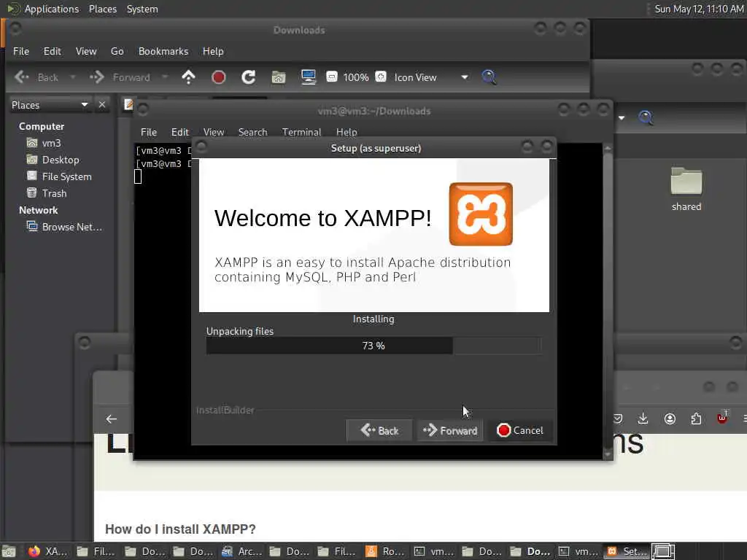Open the Computer icon in Downloads toolbar
Screen dimensions: 747x560
309,77
